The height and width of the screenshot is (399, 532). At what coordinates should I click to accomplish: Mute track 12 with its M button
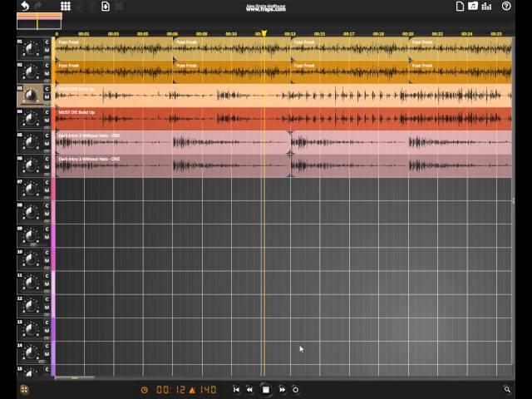pos(47,308)
